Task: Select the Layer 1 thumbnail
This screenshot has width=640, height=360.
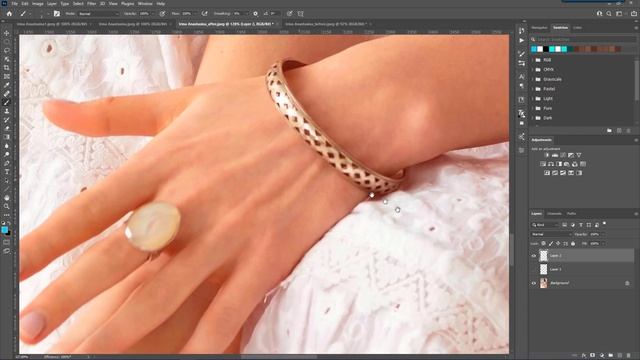Action: point(544,269)
